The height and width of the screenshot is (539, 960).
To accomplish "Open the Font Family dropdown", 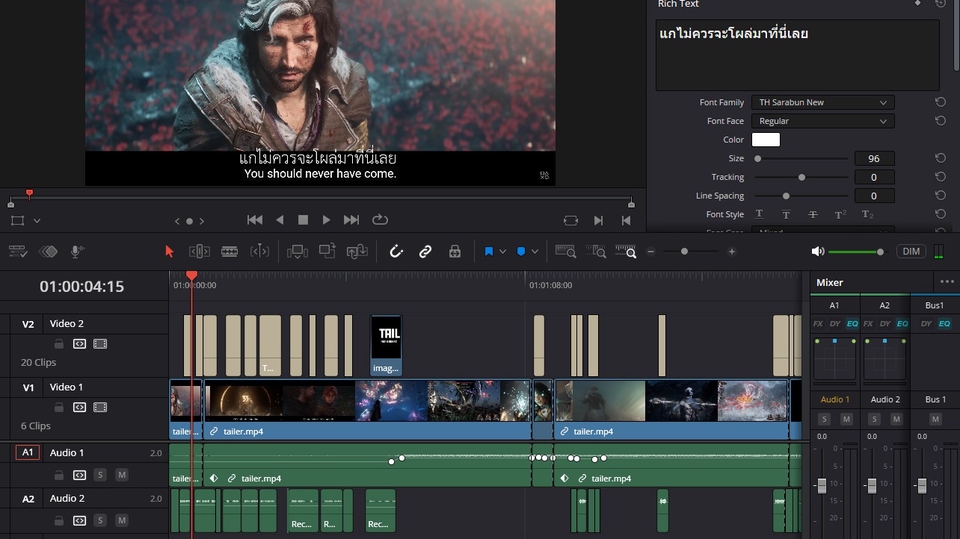I will tap(822, 102).
